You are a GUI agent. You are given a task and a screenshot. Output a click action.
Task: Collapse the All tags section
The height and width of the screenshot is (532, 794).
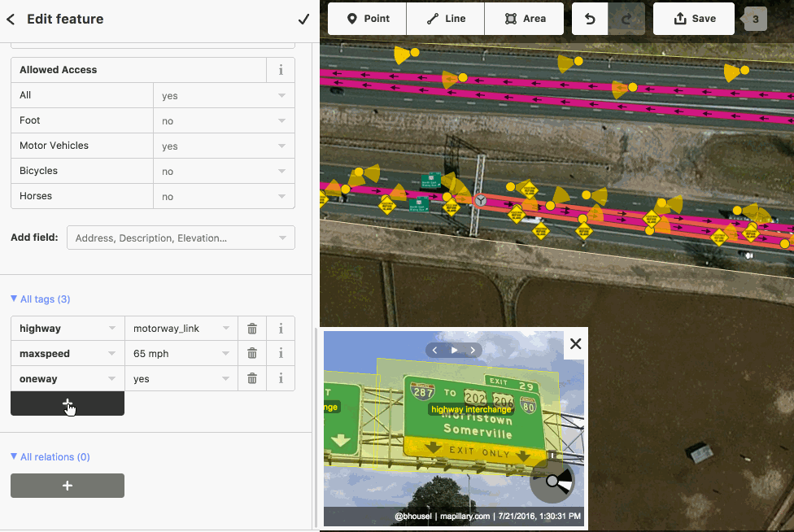[39, 299]
